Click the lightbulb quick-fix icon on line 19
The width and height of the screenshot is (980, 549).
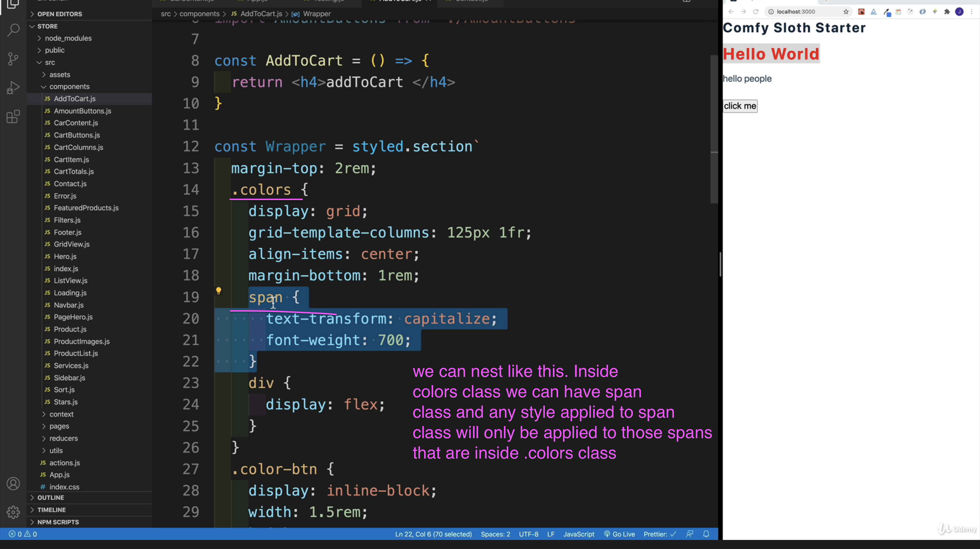coord(218,291)
